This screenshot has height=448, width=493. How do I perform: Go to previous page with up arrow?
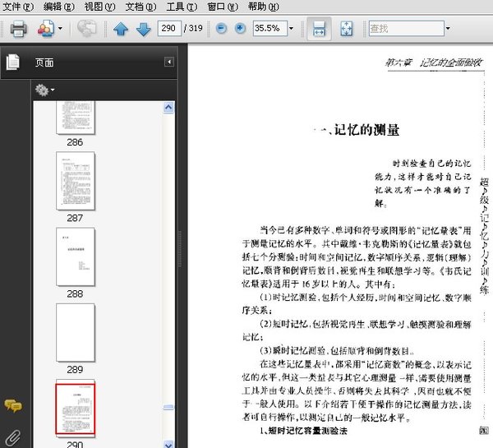tap(121, 29)
